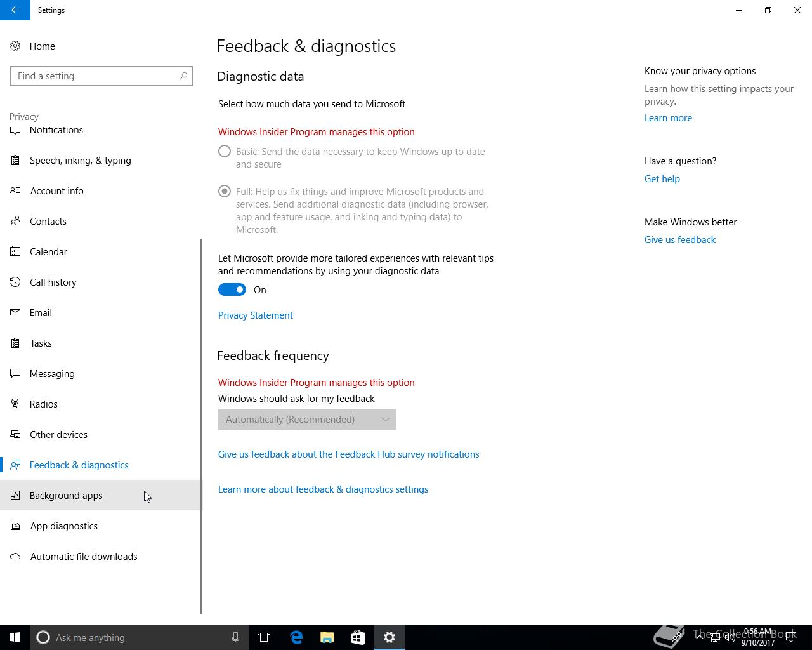
Task: Click the Contacts sidebar label
Action: (48, 222)
